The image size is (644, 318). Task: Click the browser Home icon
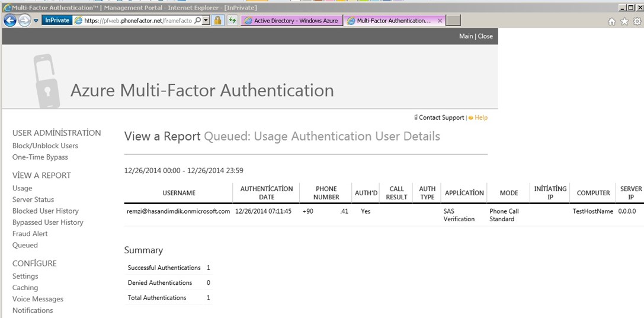(611, 21)
